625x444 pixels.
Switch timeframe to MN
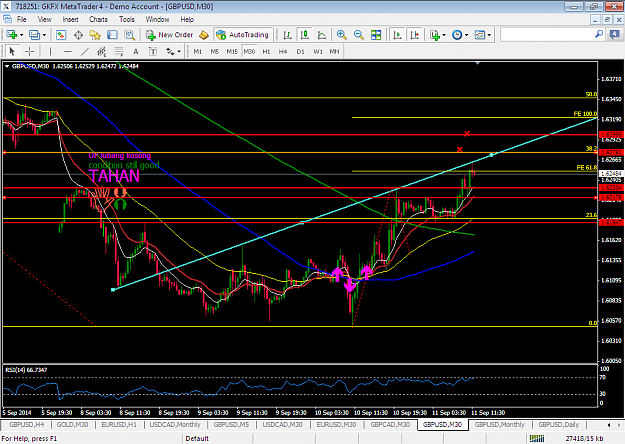click(334, 51)
